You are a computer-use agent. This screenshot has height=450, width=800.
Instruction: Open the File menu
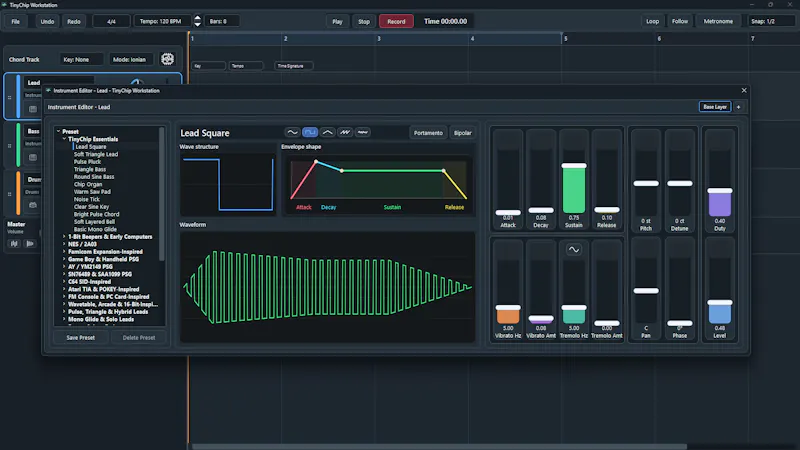click(16, 21)
